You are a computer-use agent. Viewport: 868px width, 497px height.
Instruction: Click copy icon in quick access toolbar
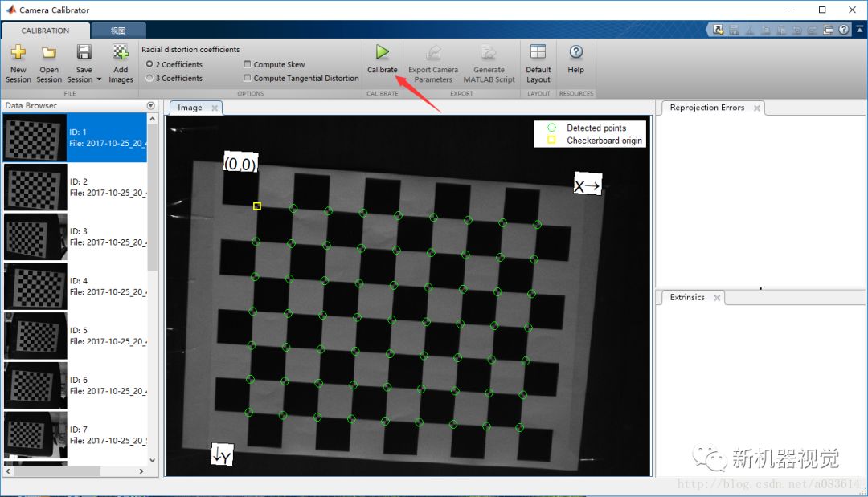(766, 30)
